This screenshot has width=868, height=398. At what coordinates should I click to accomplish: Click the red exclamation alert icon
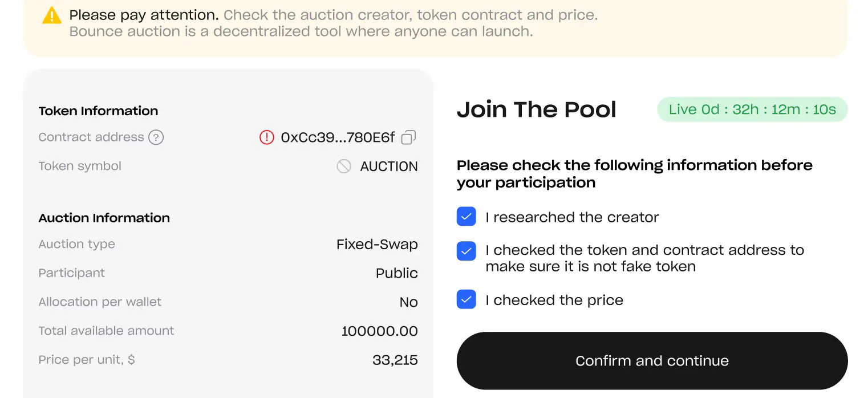pyautogui.click(x=266, y=137)
